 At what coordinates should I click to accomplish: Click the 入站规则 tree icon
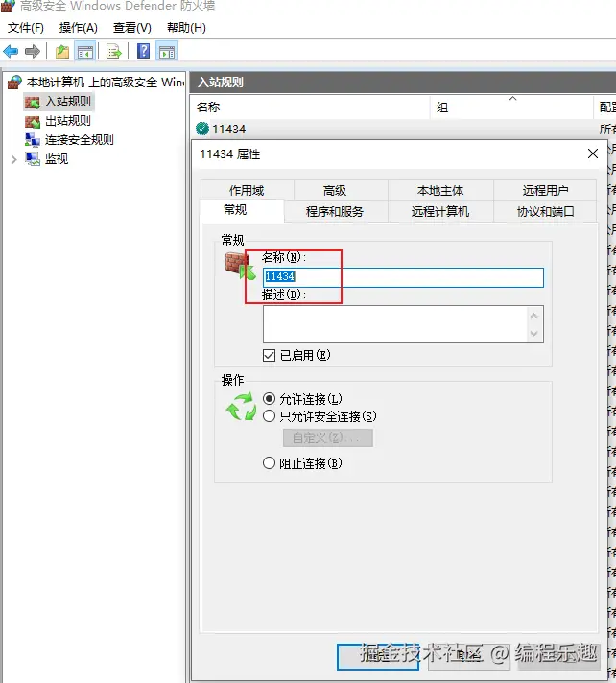coord(33,102)
